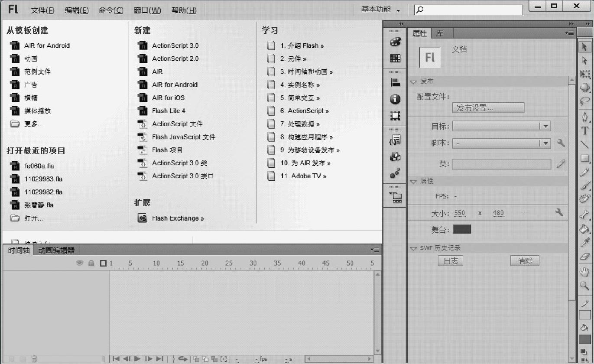Open the 窗口 menu

pos(147,10)
